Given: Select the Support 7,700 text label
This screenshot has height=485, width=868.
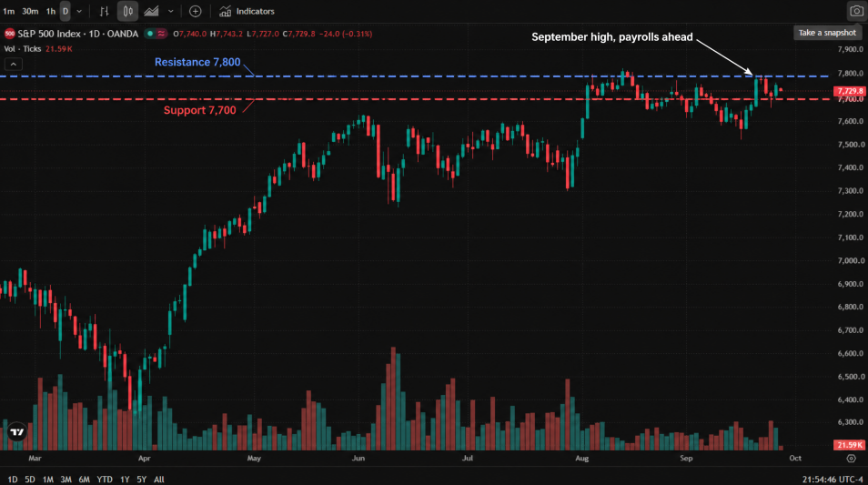Looking at the screenshot, I should pos(200,110).
